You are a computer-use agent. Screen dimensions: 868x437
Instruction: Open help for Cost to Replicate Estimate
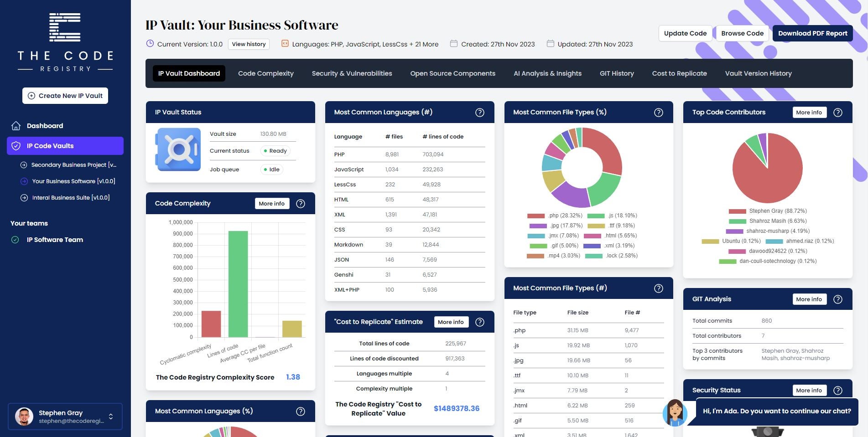click(x=480, y=322)
